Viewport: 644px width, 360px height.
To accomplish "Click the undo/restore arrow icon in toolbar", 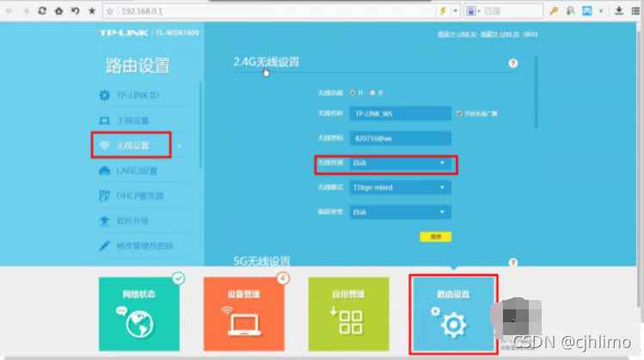I will pyautogui.click(x=75, y=11).
